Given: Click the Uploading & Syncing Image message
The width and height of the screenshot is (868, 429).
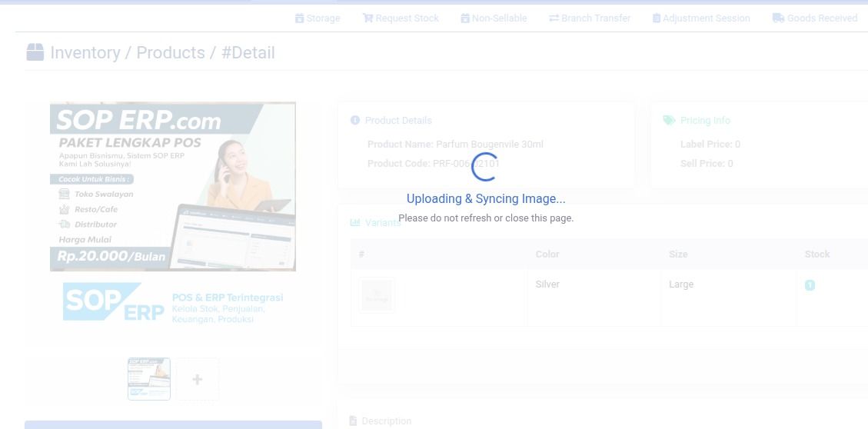Looking at the screenshot, I should pos(486,198).
